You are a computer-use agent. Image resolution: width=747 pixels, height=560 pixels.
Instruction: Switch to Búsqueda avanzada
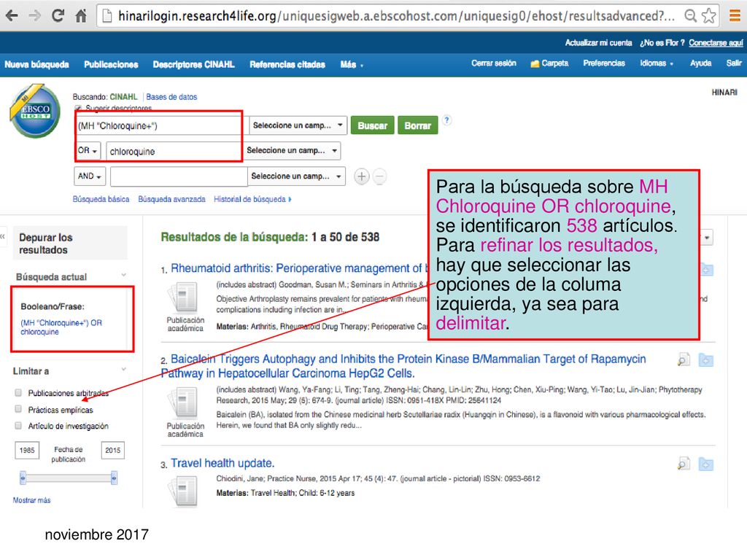[171, 199]
